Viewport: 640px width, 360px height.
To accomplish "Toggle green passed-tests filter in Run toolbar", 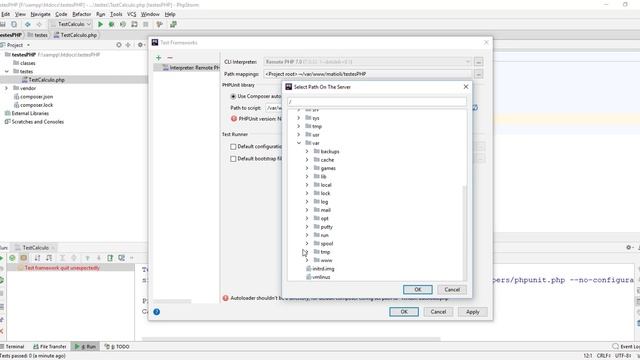I will (x=12, y=258).
